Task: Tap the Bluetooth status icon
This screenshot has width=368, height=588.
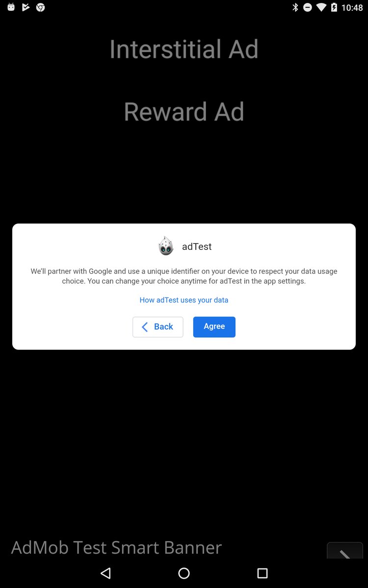Action: (295, 7)
